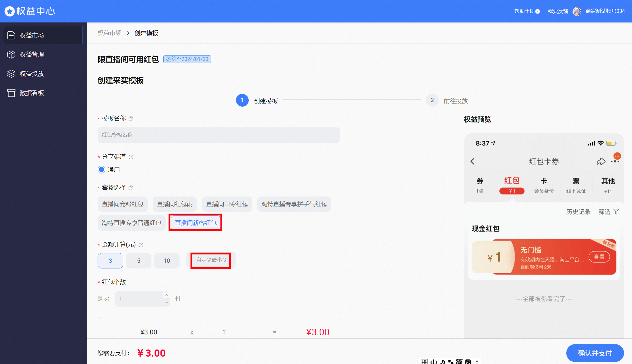Select the 淘特直播专享拼手气红包 package
Image resolution: width=632 pixels, height=364 pixels.
(294, 204)
